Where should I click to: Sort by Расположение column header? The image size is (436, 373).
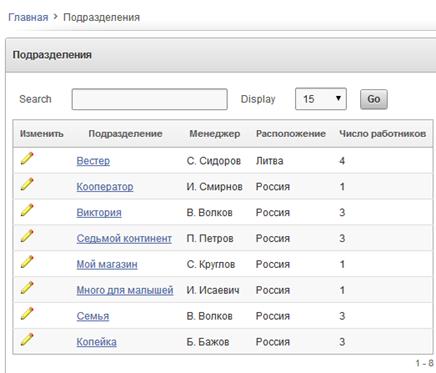pyautogui.click(x=291, y=134)
